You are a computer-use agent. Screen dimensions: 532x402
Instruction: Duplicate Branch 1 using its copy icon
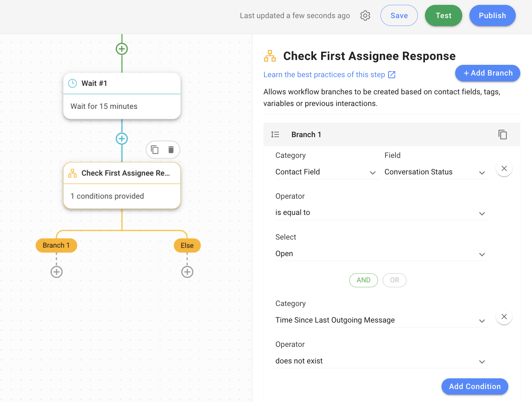(502, 134)
